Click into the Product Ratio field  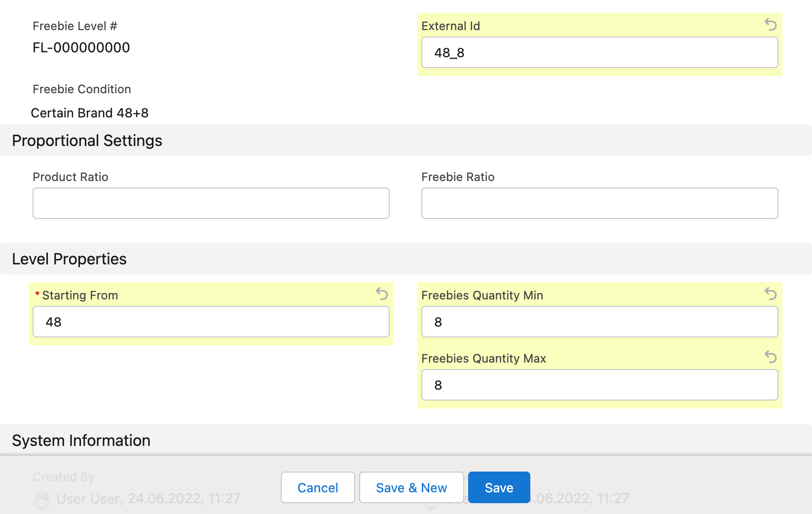[x=211, y=203]
